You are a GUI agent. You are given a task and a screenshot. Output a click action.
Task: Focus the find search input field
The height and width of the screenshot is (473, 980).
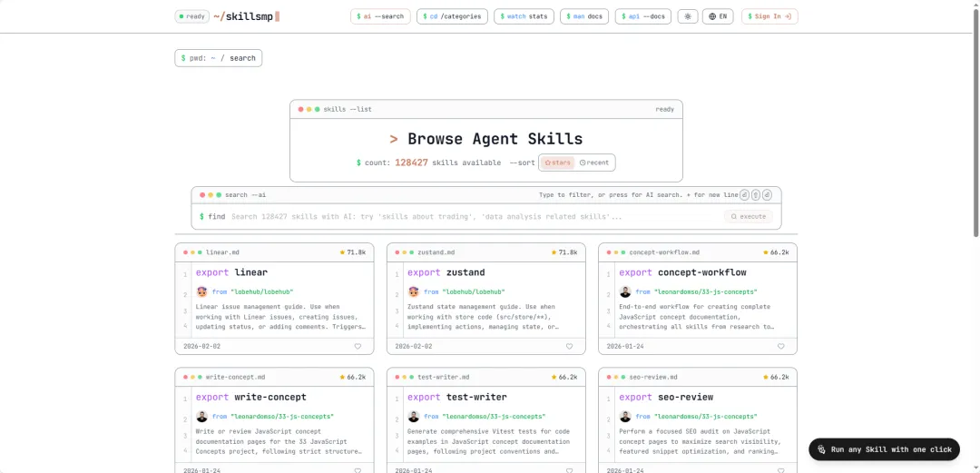tap(475, 216)
